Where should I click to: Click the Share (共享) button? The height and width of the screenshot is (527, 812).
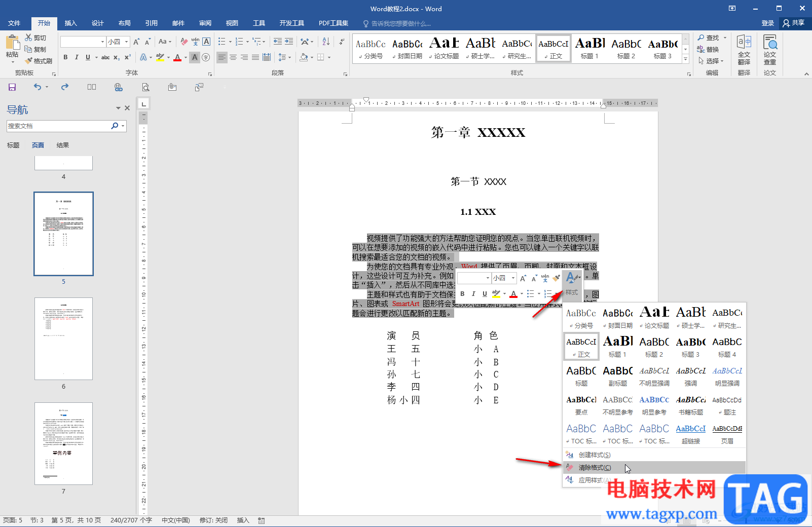tap(794, 23)
